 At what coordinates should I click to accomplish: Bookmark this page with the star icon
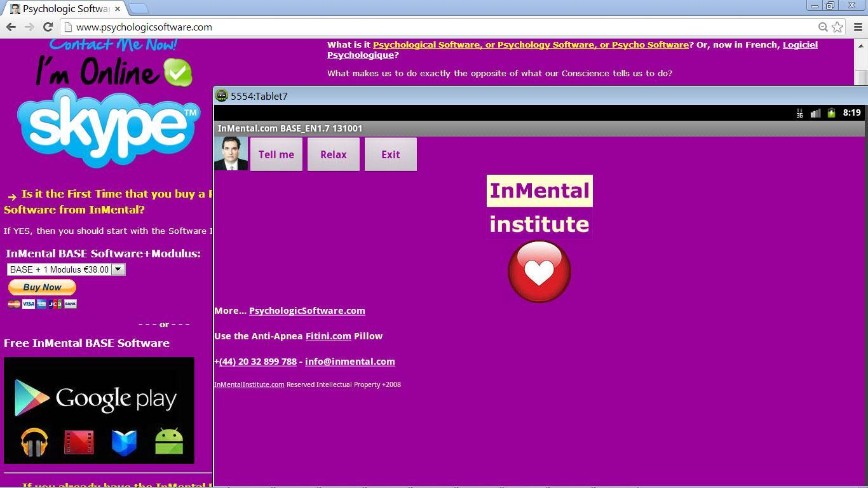837,27
